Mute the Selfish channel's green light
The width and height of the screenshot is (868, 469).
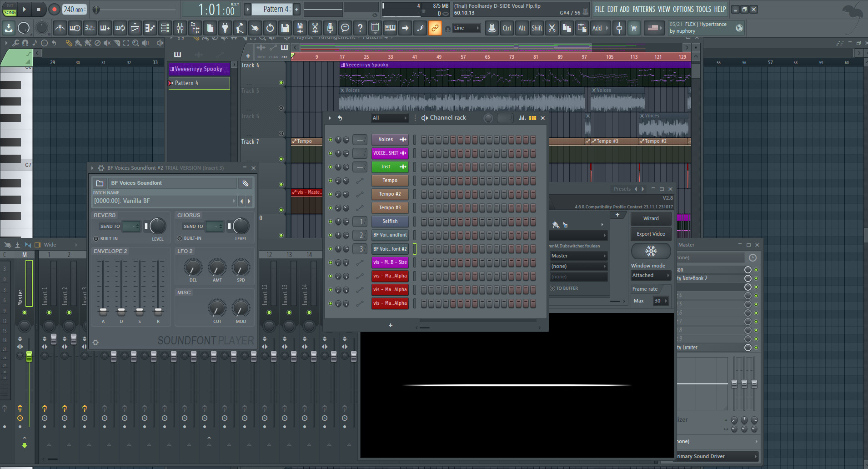tap(331, 222)
